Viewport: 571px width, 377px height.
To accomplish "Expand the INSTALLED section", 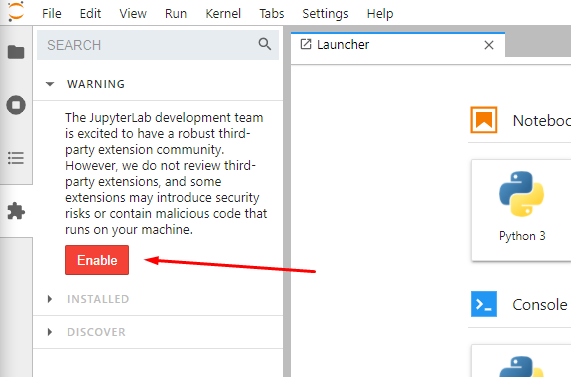I will [158, 299].
